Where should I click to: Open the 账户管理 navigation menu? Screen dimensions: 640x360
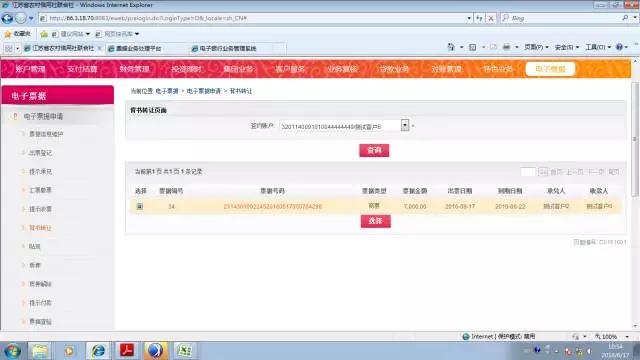click(30, 69)
